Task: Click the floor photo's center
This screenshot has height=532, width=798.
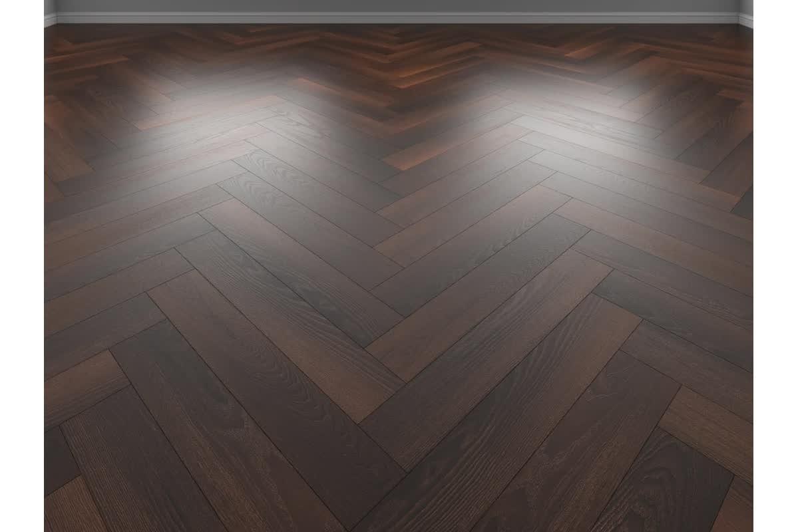Action: click(x=399, y=266)
